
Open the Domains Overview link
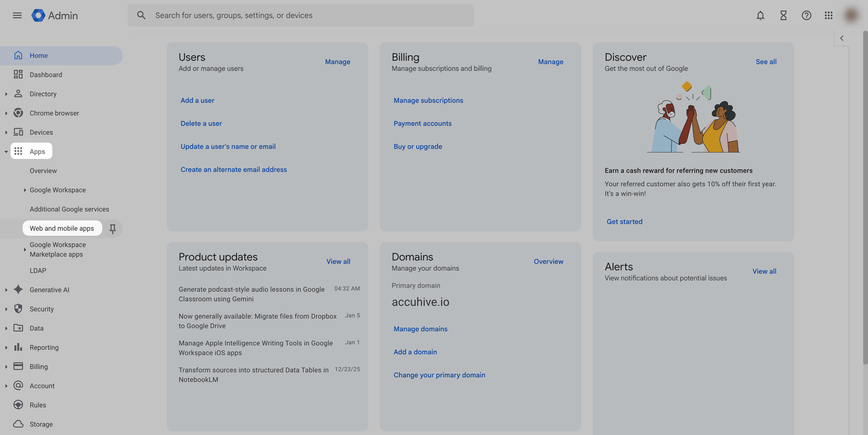(x=548, y=261)
